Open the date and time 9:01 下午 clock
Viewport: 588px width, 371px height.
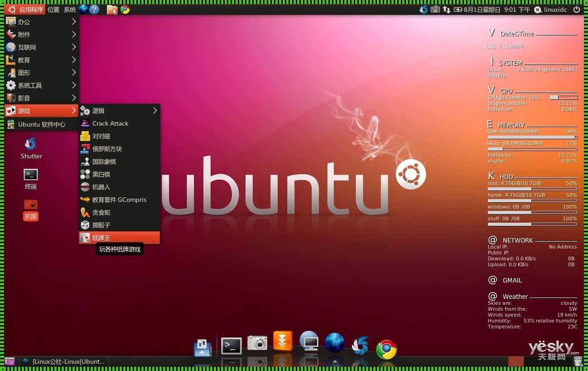pos(497,10)
